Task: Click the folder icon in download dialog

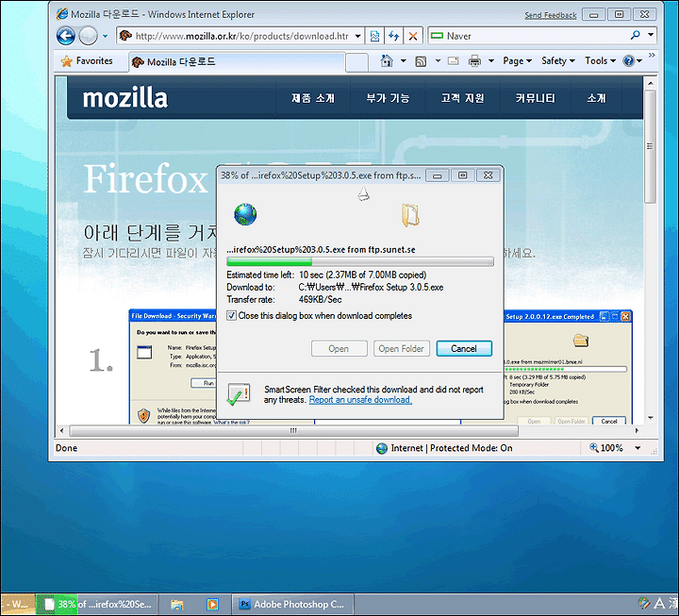Action: click(410, 215)
